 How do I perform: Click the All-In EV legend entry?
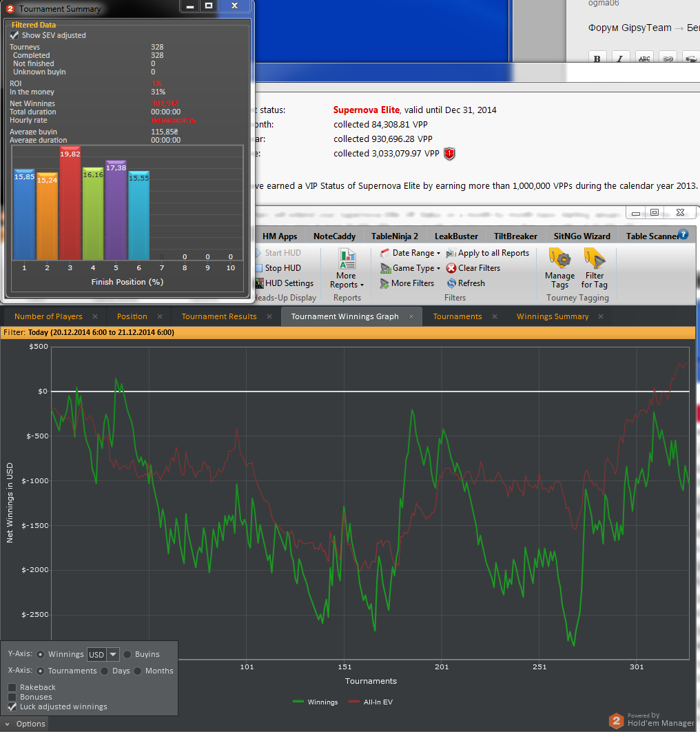click(371, 702)
